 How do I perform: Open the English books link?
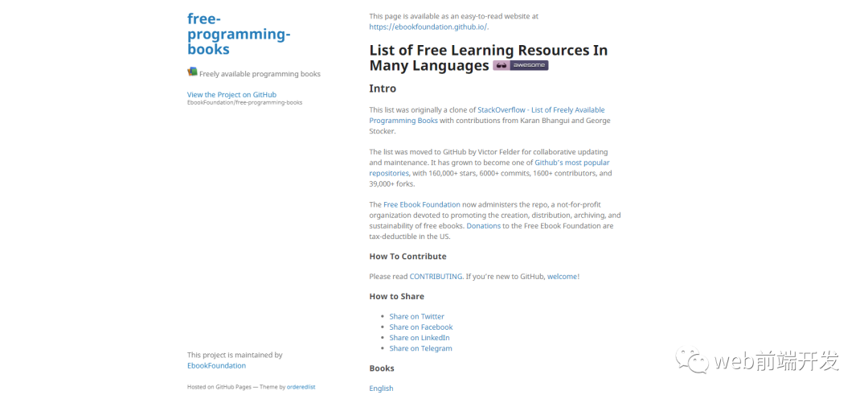pos(381,389)
